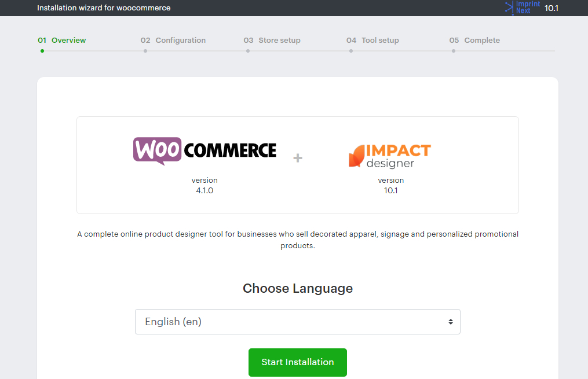The width and height of the screenshot is (588, 379).
Task: Click the Impact Designer logo
Action: pyautogui.click(x=390, y=155)
